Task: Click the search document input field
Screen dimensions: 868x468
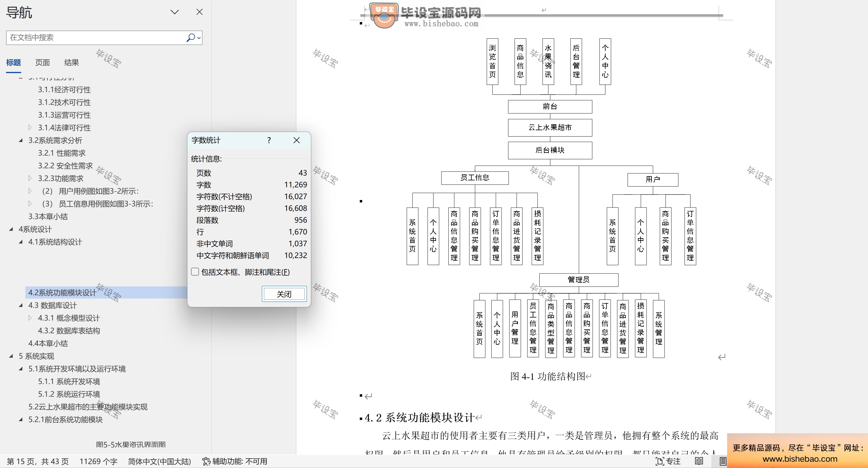Action: tap(96, 38)
